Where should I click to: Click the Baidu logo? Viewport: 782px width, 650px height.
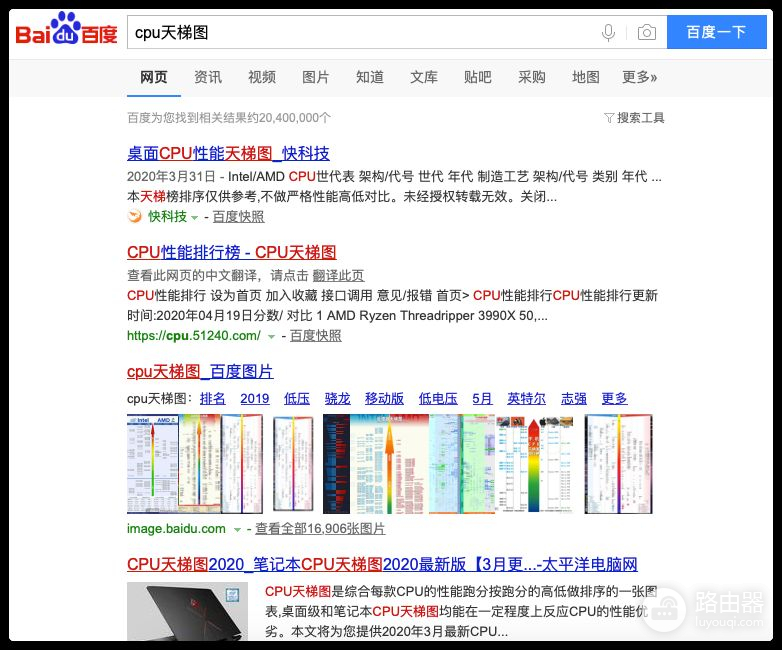[66, 31]
